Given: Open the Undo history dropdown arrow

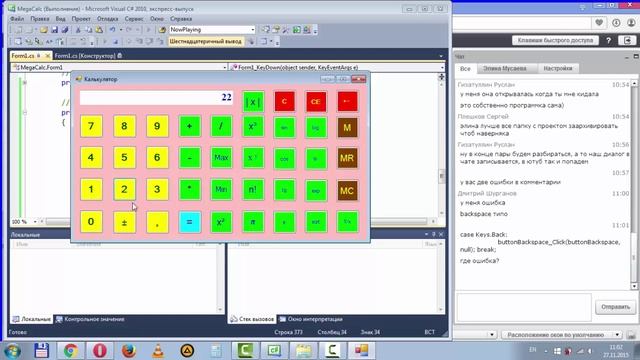Looking at the screenshot, I should (121, 30).
